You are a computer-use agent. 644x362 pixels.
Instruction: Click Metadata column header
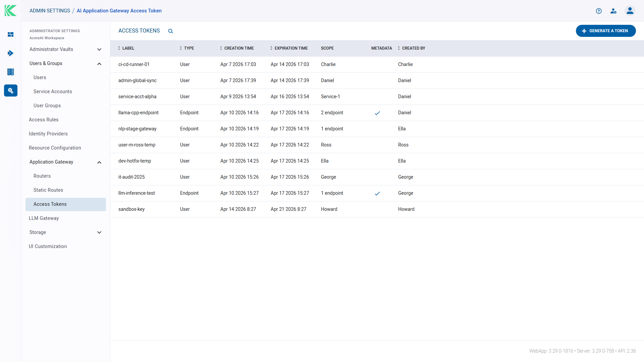pos(382,48)
